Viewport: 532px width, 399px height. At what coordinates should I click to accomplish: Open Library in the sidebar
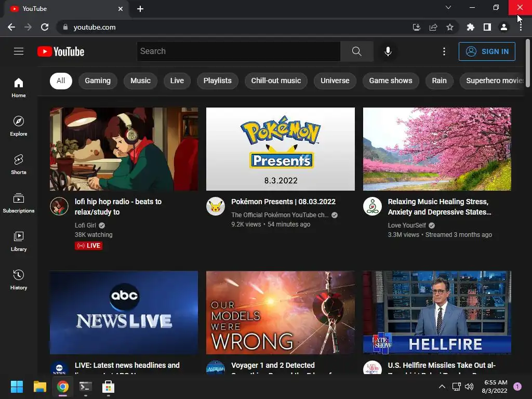[x=19, y=241]
